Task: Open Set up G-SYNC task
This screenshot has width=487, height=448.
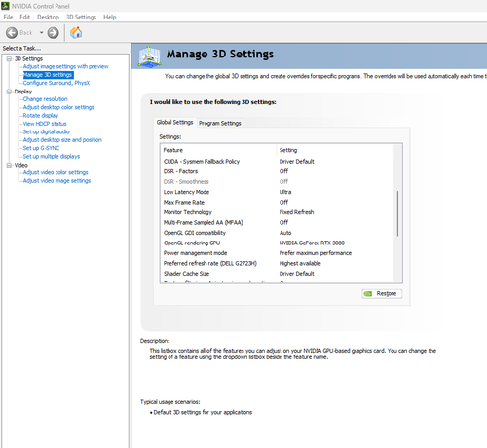Action: [x=41, y=148]
